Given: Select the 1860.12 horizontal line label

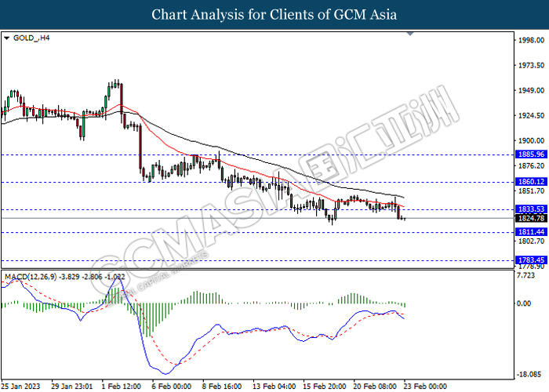Looking at the screenshot, I should [x=531, y=182].
